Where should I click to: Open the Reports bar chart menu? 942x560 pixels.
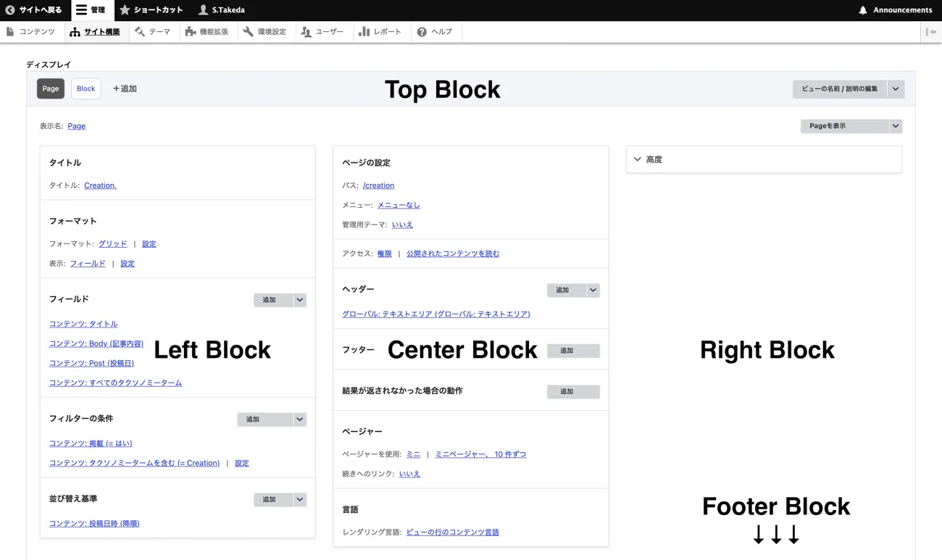(x=364, y=32)
